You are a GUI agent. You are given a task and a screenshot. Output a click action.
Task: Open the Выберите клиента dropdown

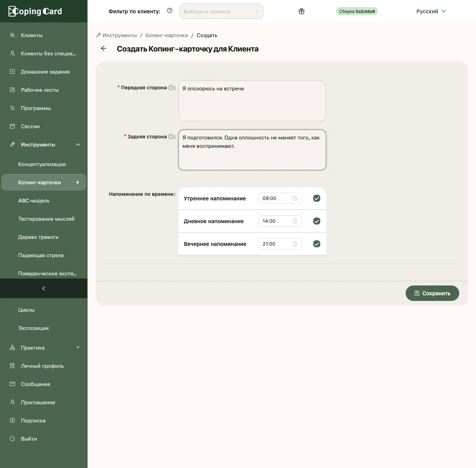coord(221,11)
